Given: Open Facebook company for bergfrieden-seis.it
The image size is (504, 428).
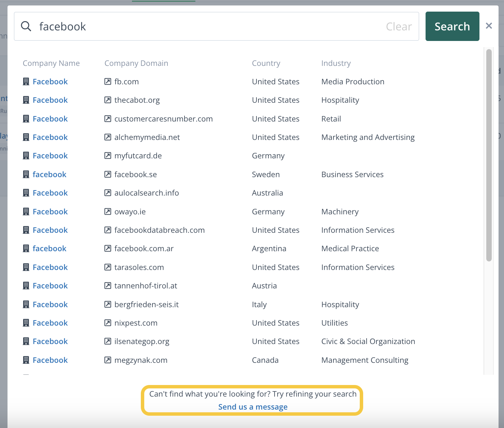Looking at the screenshot, I should (x=50, y=304).
